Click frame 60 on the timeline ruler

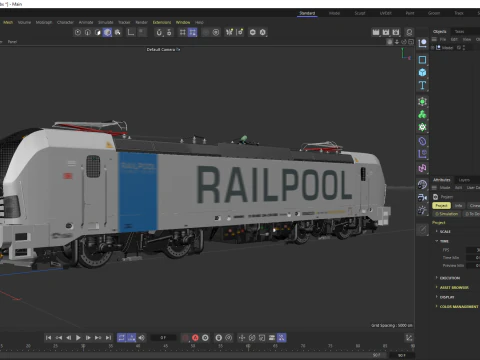(x=248, y=346)
